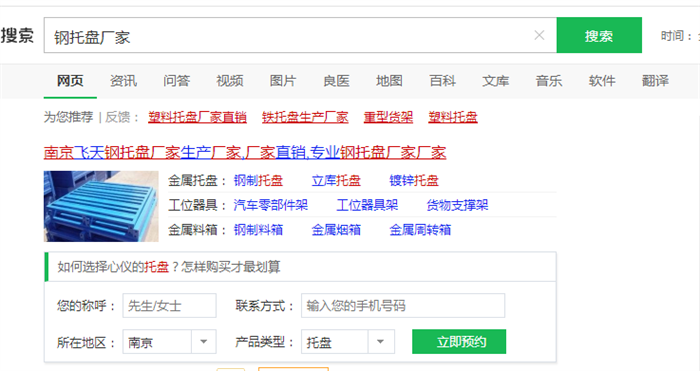Screen dimensions: 700x371
Task: Open the 钢制料箱 link
Action: tap(258, 229)
